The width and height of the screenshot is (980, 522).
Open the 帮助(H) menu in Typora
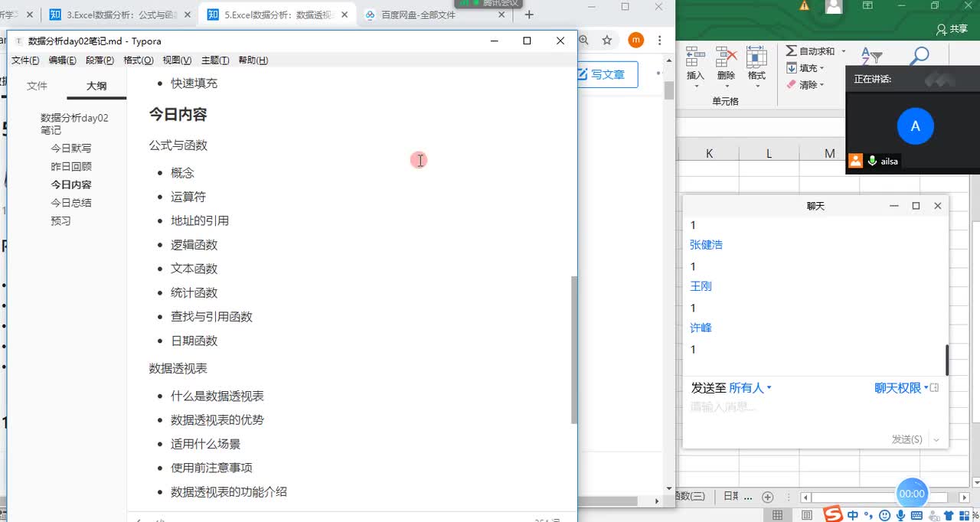253,60
